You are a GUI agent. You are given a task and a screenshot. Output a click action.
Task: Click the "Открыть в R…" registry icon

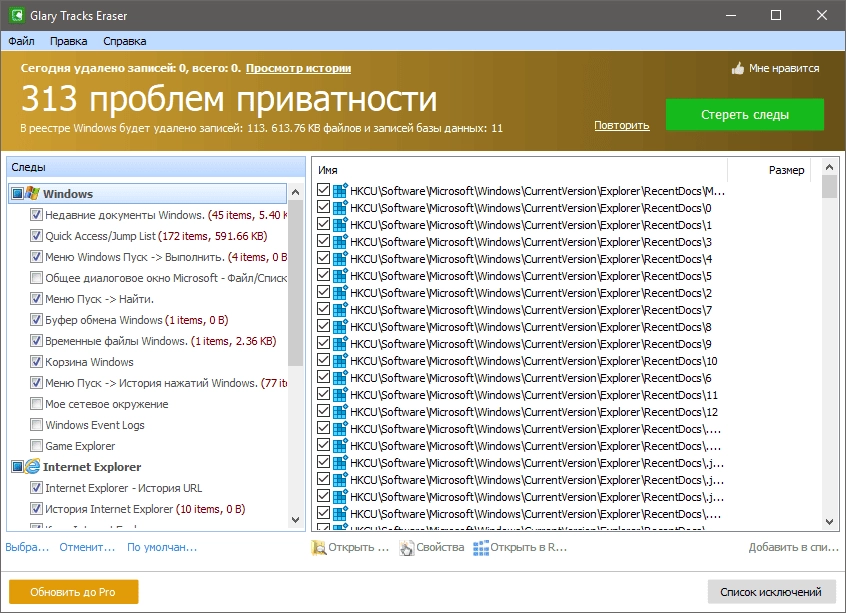point(481,547)
